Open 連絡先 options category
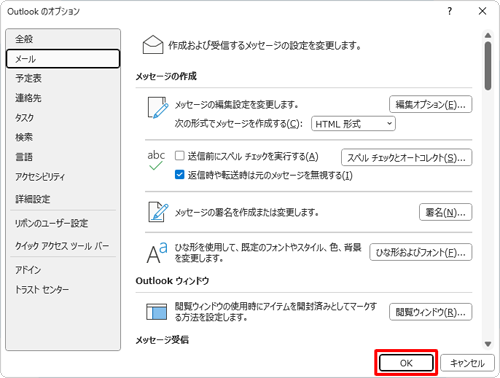This screenshot has height=378, width=500. coord(63,98)
